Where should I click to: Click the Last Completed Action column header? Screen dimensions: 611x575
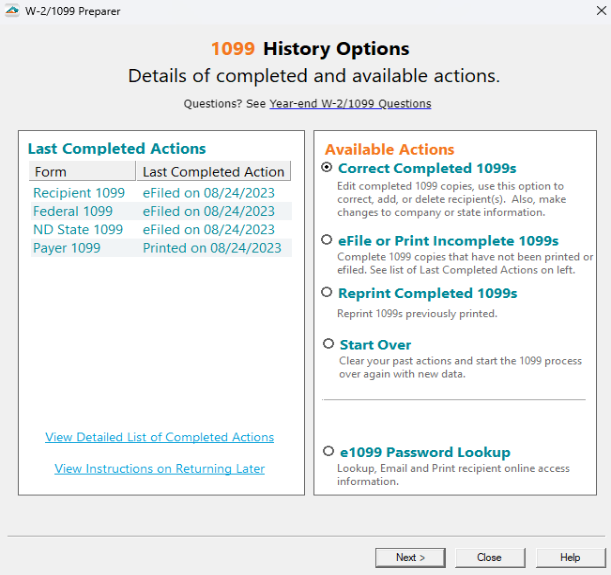[x=212, y=172]
